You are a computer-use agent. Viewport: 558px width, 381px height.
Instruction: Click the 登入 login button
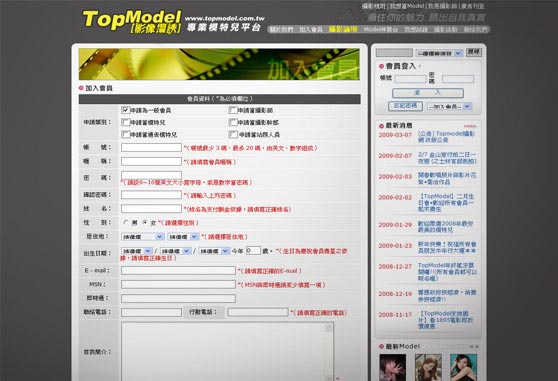point(428,93)
